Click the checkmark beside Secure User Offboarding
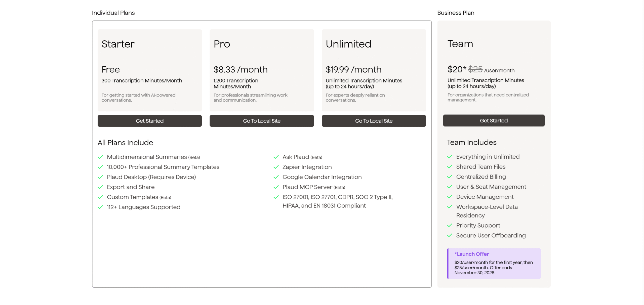 [450, 236]
